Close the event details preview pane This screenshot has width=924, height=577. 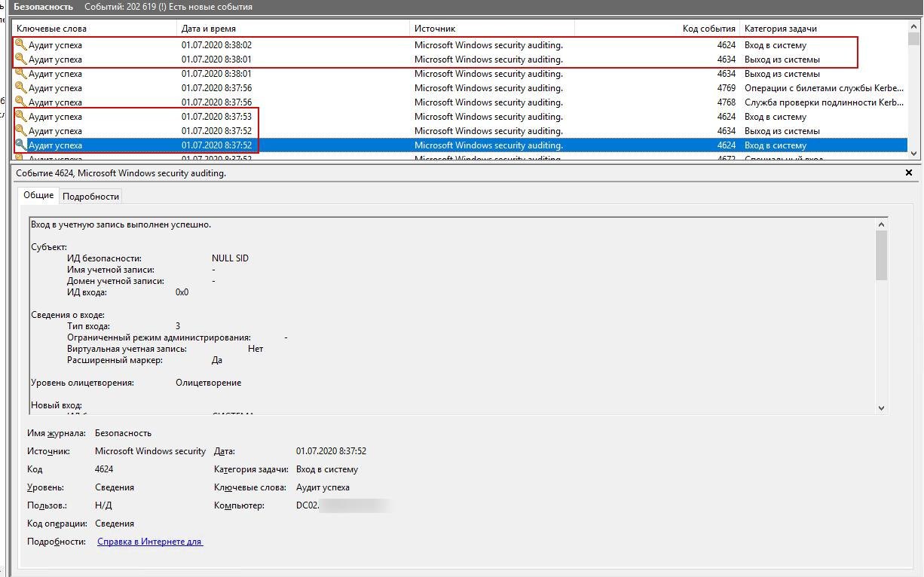click(909, 173)
